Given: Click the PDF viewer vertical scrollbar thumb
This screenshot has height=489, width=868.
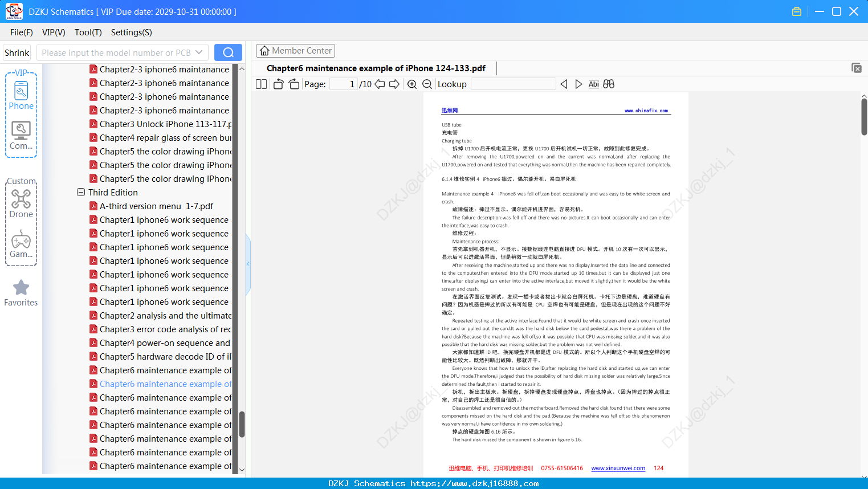Looking at the screenshot, I should click(864, 117).
